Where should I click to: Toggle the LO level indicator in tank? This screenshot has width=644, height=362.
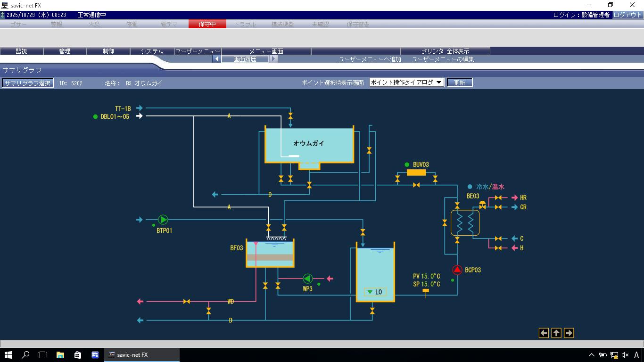point(375,292)
